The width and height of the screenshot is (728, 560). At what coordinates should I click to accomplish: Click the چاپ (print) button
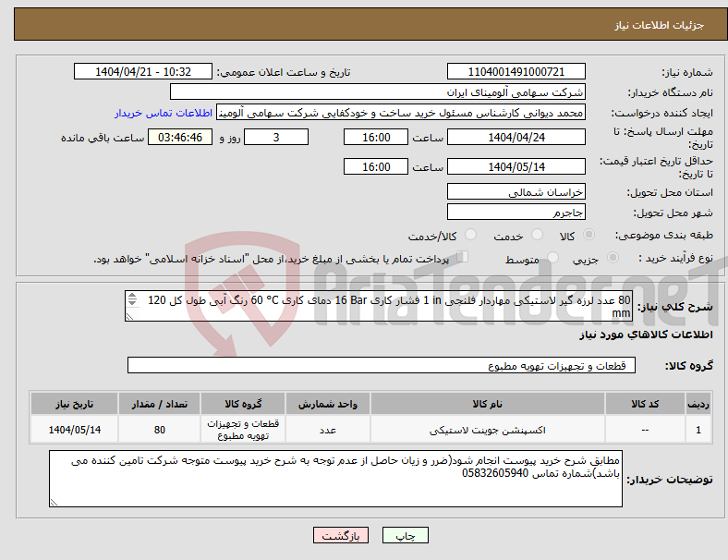pyautogui.click(x=405, y=535)
